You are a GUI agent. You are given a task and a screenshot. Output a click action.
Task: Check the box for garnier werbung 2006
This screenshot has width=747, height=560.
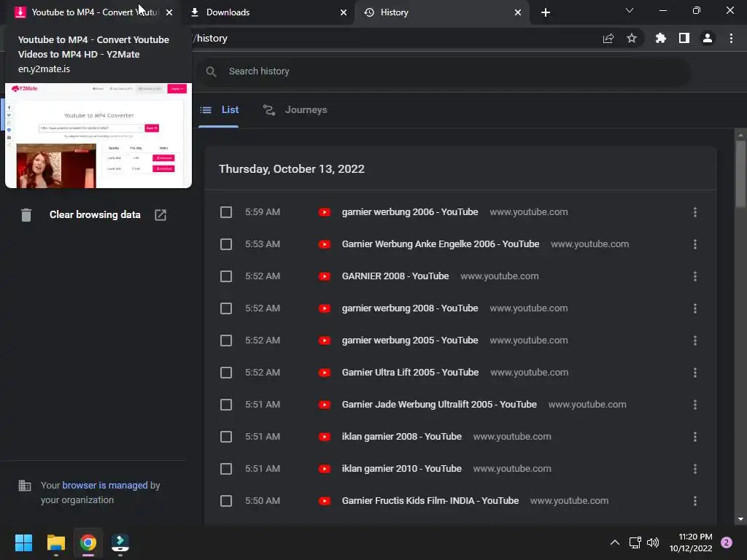click(x=226, y=212)
